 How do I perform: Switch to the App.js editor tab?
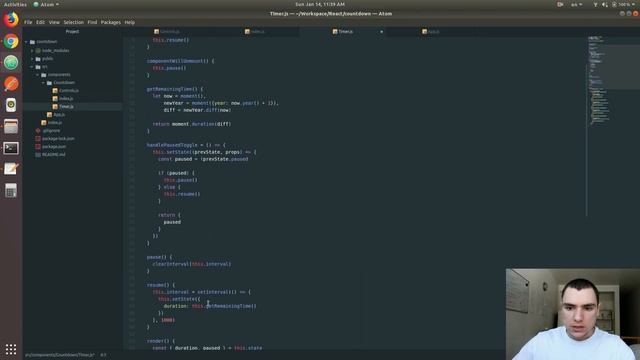click(431, 31)
